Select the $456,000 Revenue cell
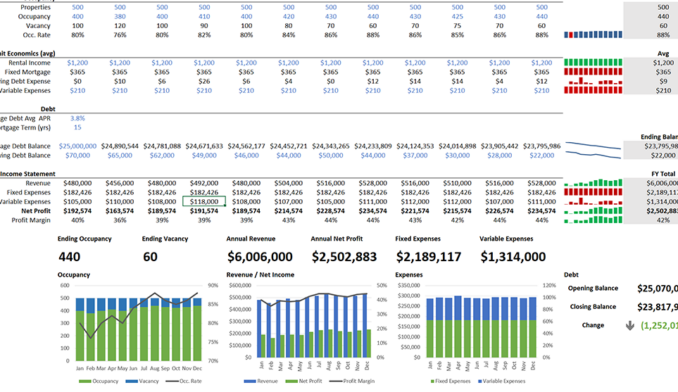Image resolution: width=678 pixels, height=392 pixels. pos(120,183)
